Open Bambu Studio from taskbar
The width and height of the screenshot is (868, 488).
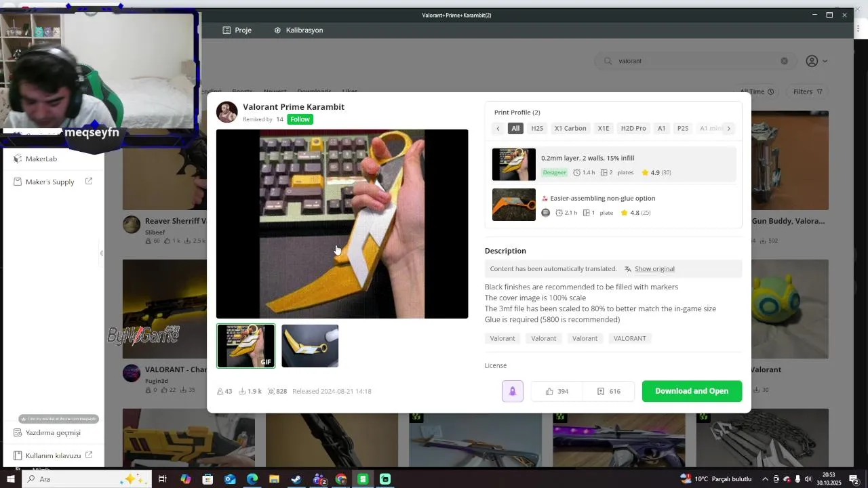[x=363, y=479]
